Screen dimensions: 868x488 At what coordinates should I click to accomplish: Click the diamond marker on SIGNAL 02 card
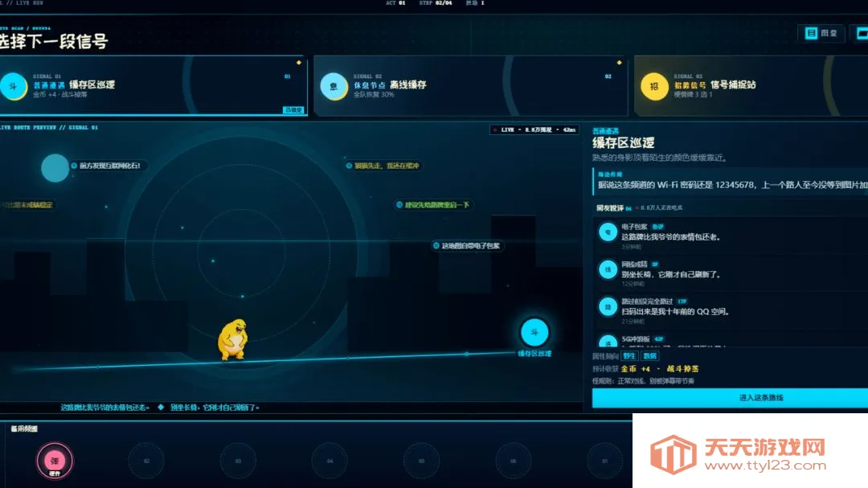[619, 63]
